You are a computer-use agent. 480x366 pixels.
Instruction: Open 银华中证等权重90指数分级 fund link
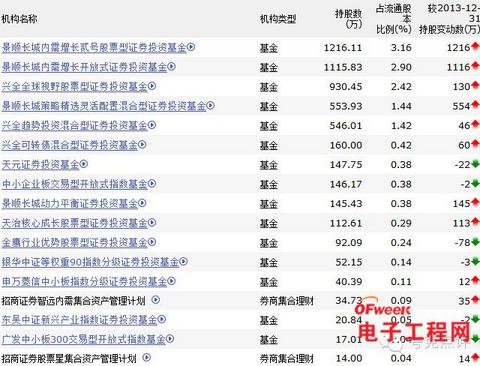point(90,262)
